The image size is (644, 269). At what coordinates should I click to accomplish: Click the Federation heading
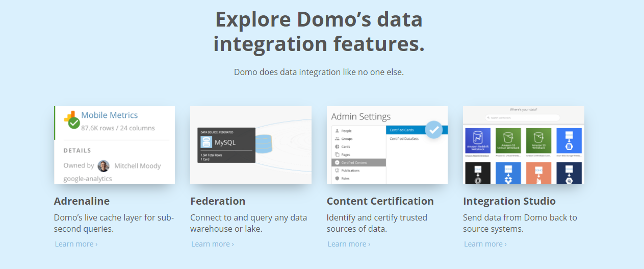pos(218,201)
